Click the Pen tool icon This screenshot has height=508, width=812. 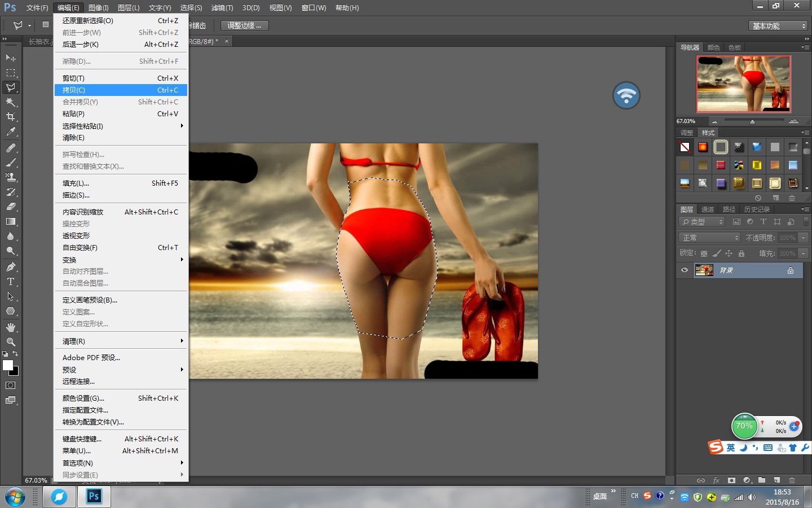click(x=11, y=267)
